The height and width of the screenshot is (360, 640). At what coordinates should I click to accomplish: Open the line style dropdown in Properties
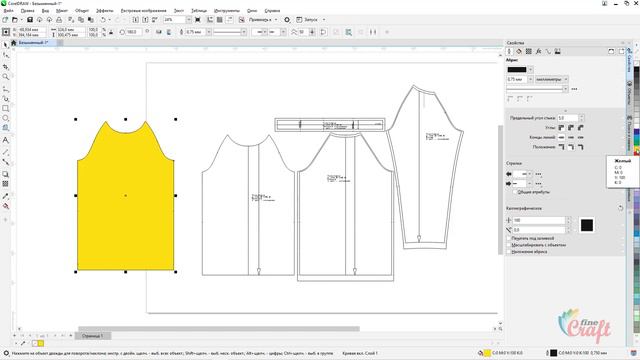(x=565, y=89)
